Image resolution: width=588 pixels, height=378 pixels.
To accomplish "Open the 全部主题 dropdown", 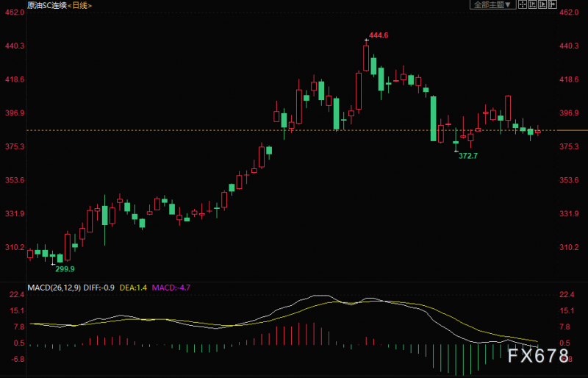I will [492, 4].
